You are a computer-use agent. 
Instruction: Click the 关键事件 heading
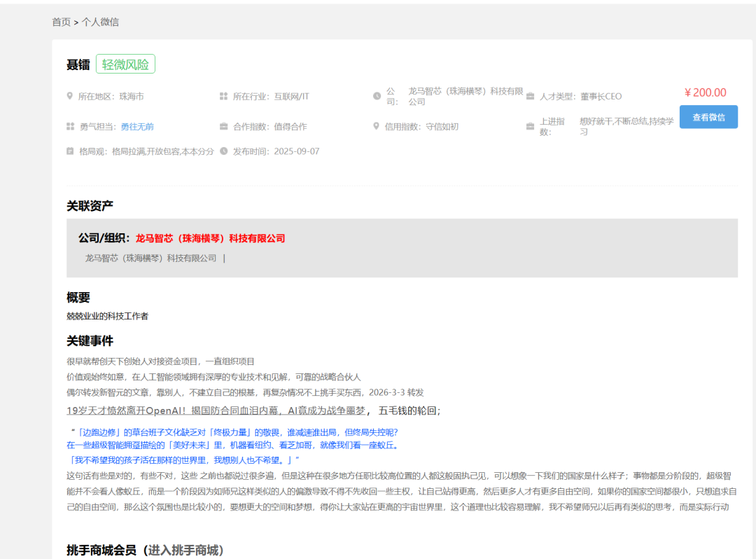click(x=90, y=341)
